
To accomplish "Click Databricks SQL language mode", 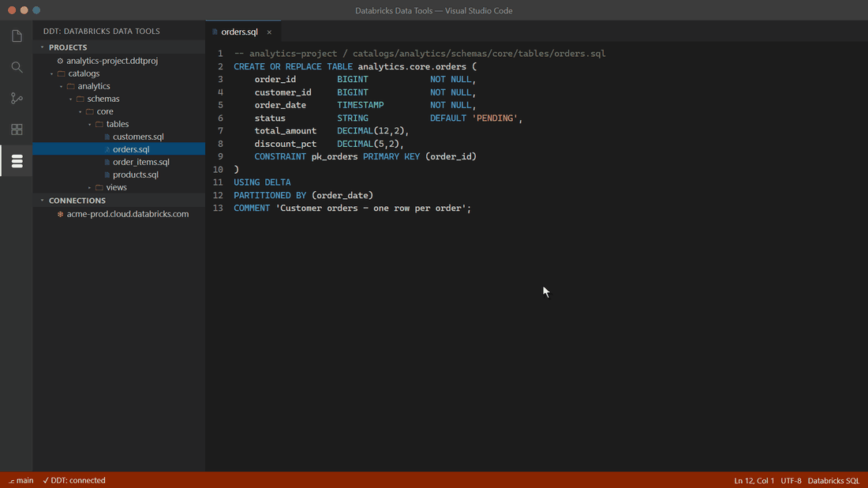I will (x=833, y=481).
